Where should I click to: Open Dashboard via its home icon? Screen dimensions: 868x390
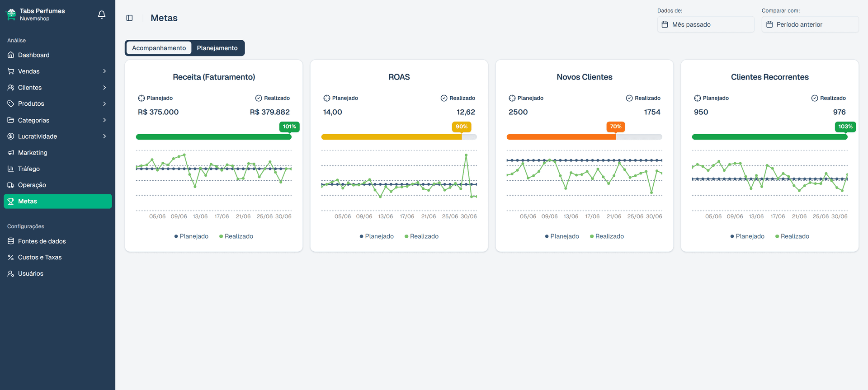(x=11, y=55)
